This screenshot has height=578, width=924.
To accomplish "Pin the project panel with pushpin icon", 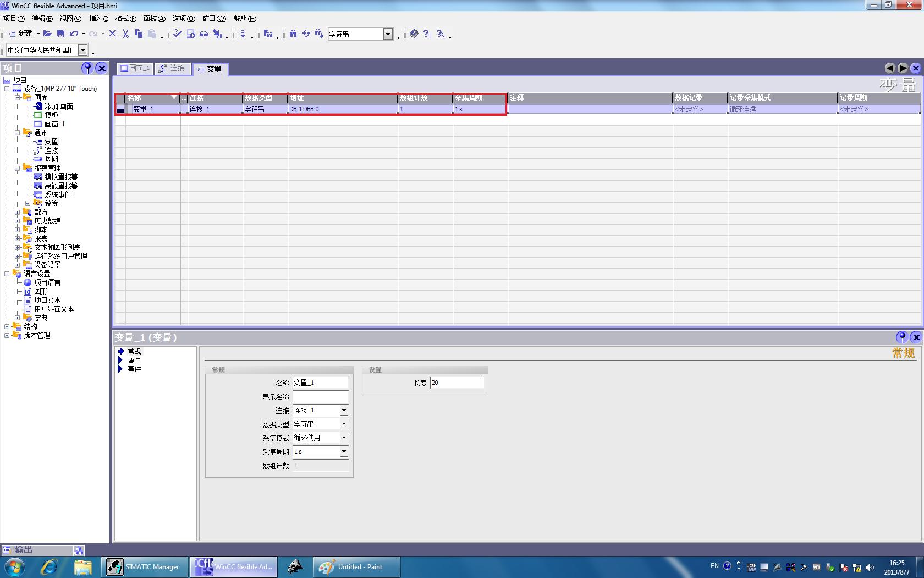I will coord(87,68).
